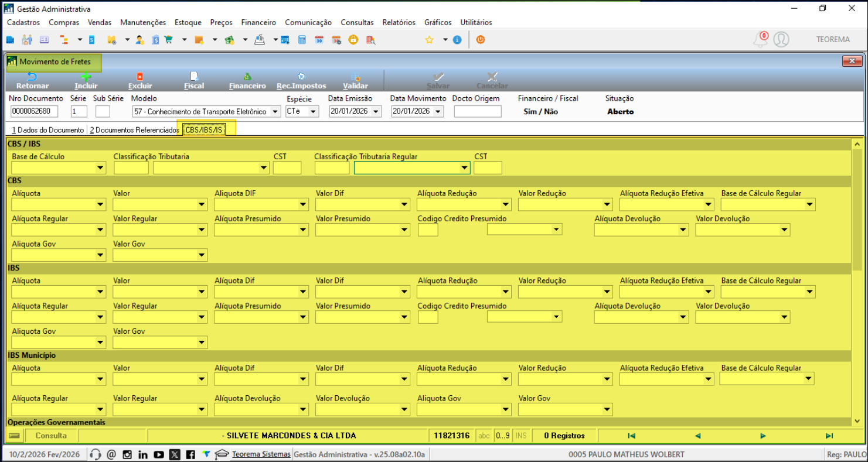Click the Teorema Sistemas link

[261, 454]
